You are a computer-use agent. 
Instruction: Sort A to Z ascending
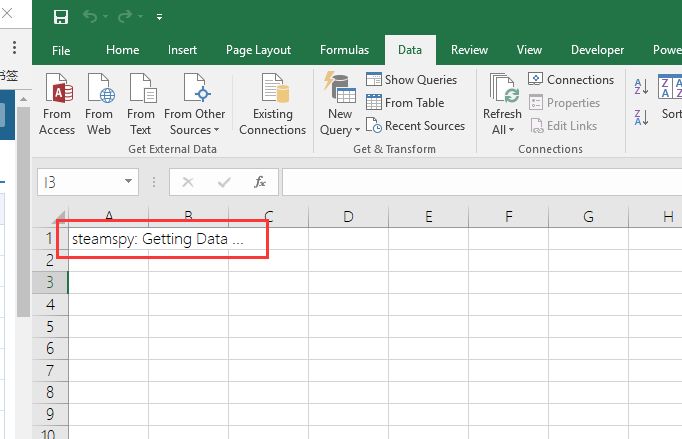click(x=642, y=87)
